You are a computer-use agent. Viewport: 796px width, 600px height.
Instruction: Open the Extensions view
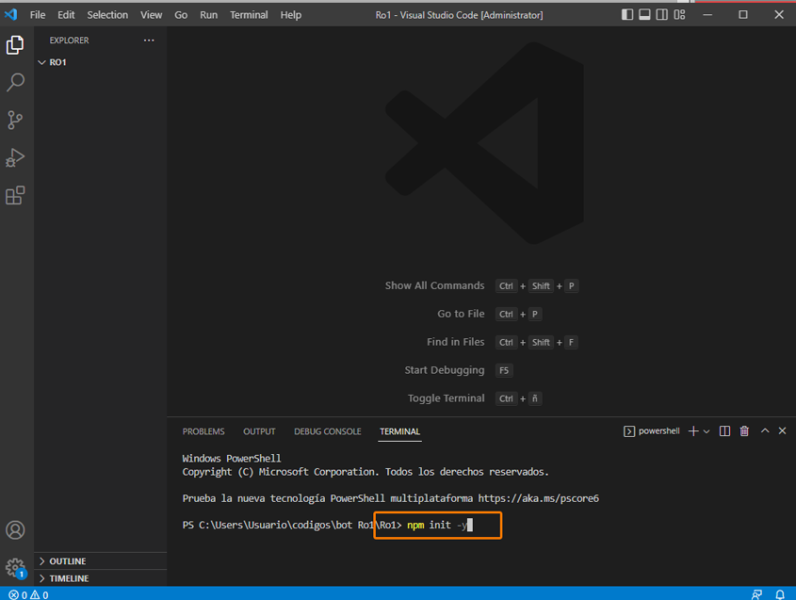point(15,196)
